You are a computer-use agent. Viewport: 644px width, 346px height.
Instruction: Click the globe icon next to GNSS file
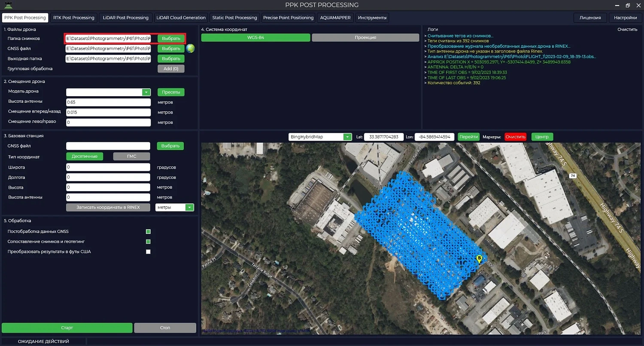[190, 49]
